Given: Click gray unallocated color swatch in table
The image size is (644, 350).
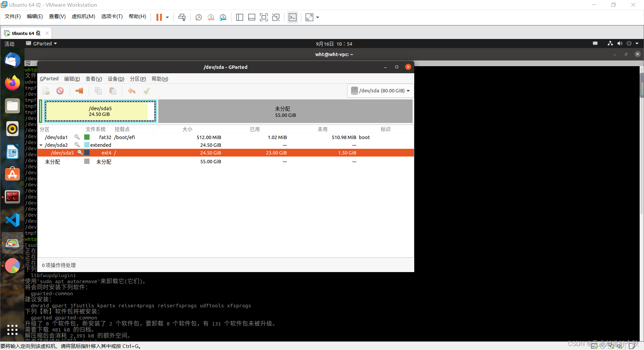Looking at the screenshot, I should [x=87, y=161].
